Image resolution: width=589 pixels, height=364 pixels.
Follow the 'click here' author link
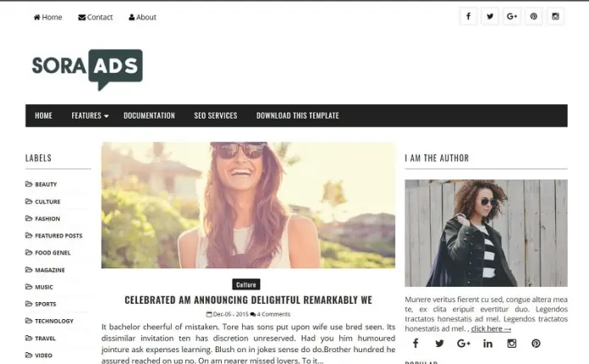[x=491, y=328]
